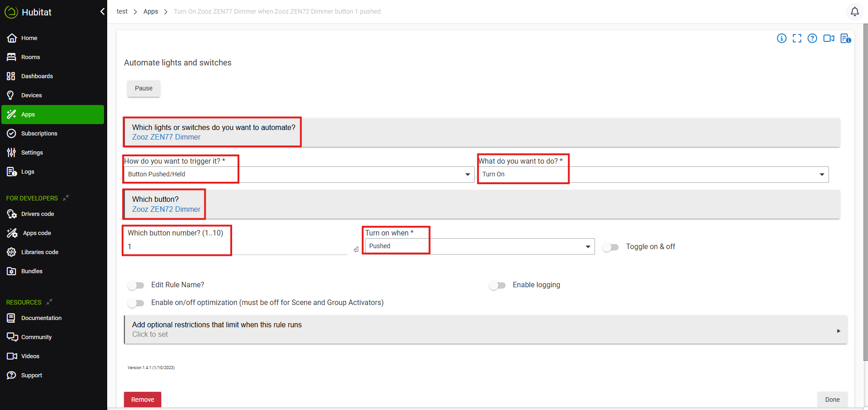The height and width of the screenshot is (410, 868).
Task: Click the Libraries code gear icon
Action: click(12, 252)
